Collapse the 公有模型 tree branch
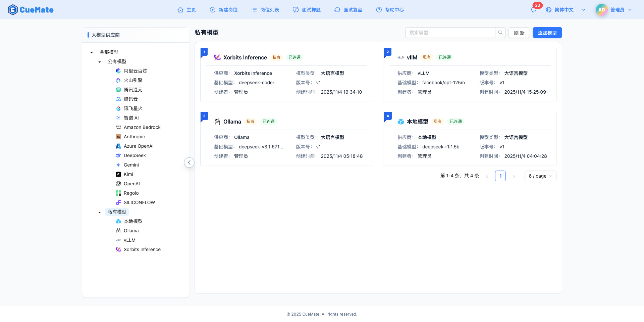 point(99,62)
